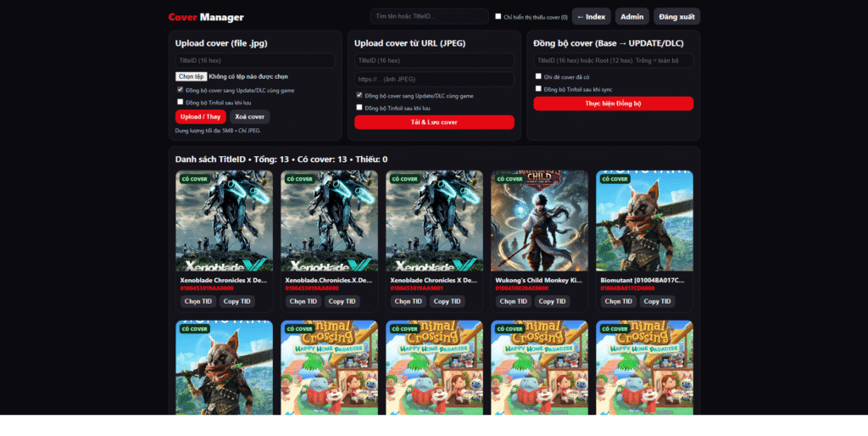Toggle "Chỉ hiển thị thiếu cover" checkbox
868x436 pixels.
pos(498,16)
